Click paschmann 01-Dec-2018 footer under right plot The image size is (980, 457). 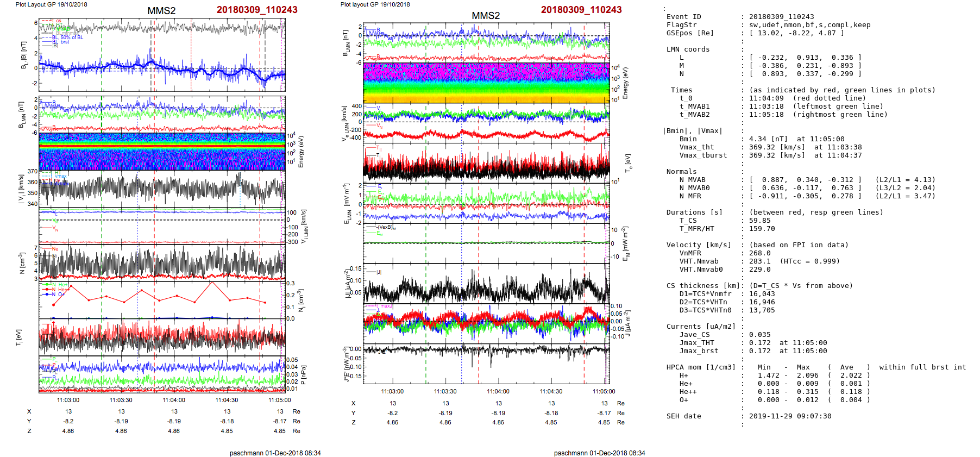[x=599, y=453]
